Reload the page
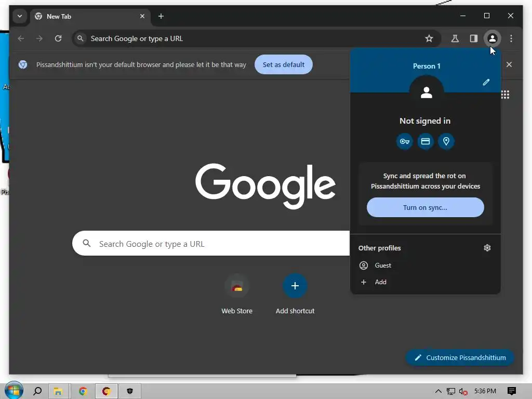The height and width of the screenshot is (399, 532). click(58, 38)
